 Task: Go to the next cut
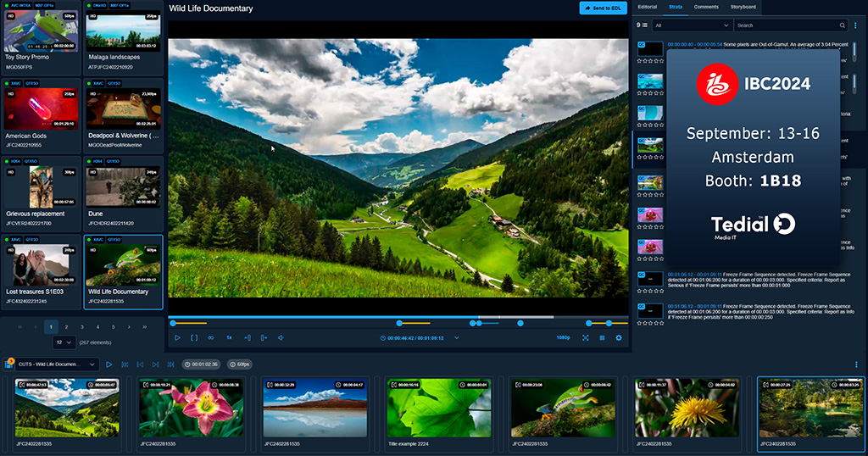tap(156, 364)
